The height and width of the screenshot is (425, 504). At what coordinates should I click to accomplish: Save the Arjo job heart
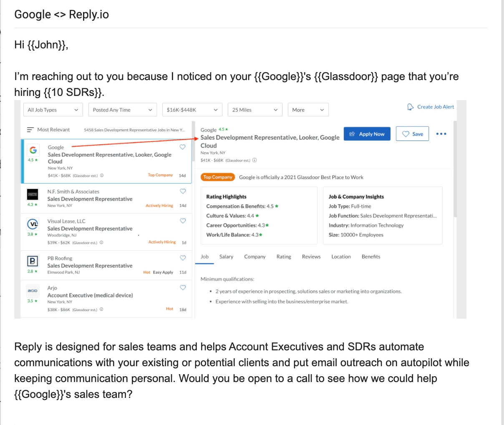click(x=183, y=287)
